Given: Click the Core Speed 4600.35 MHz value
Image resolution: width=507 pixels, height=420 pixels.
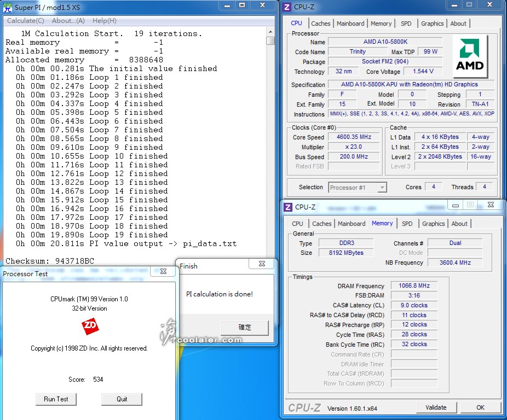Looking at the screenshot, I should point(354,137).
